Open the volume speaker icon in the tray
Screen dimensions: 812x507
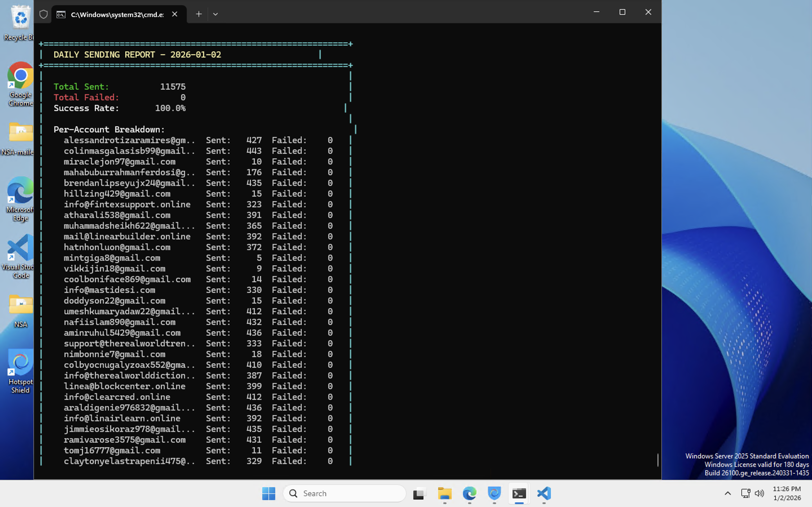(x=759, y=493)
